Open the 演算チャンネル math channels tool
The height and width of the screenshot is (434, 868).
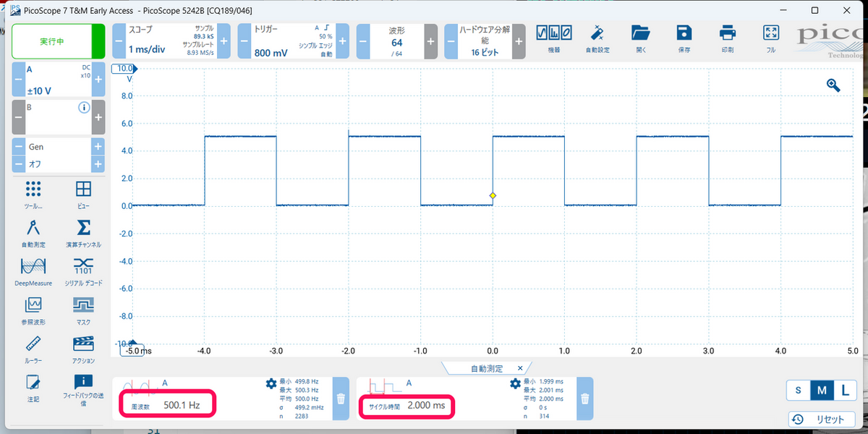coord(83,231)
